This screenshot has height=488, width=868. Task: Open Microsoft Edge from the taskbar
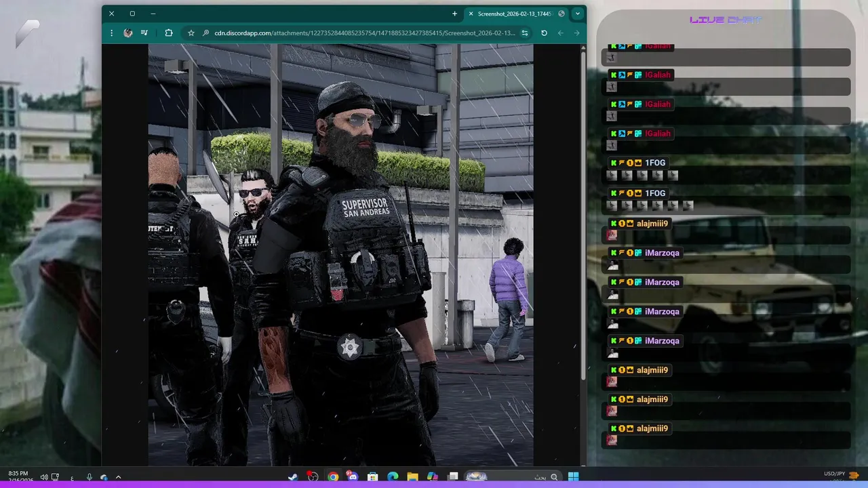click(x=393, y=477)
